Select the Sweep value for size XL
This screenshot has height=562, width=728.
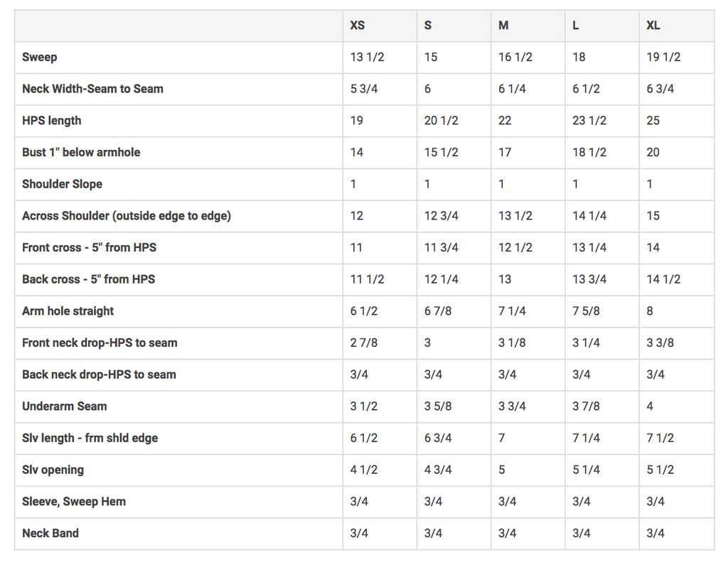(663, 58)
